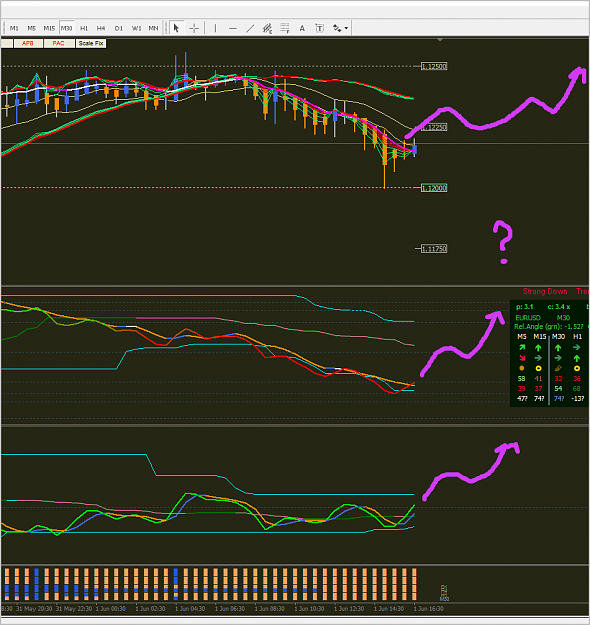
Task: Enable the D1 daily timeframe
Action: point(118,28)
